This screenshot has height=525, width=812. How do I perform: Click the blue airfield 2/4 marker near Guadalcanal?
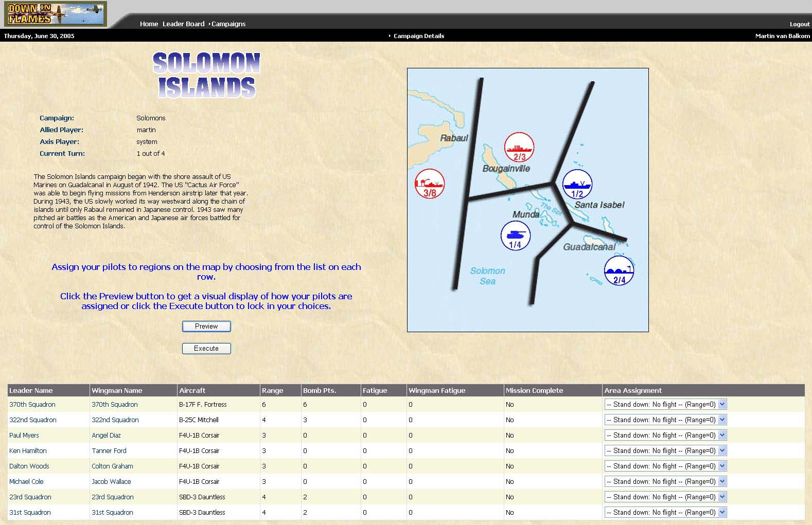coord(619,271)
